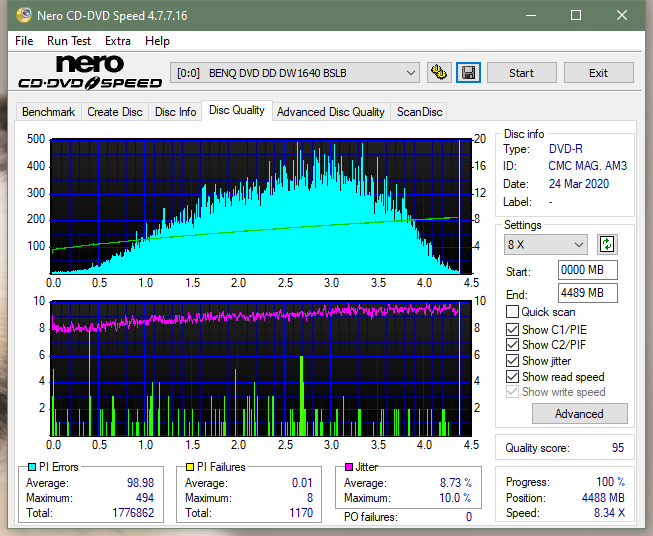Click PI Failures total 1170
This screenshot has width=653, height=536.
pos(301,512)
